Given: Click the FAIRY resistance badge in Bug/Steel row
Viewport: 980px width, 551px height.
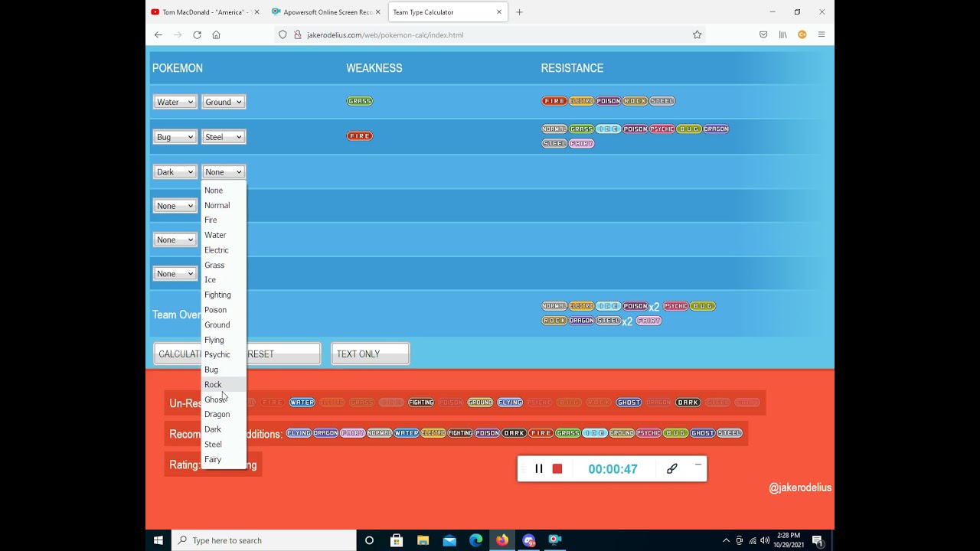Looking at the screenshot, I should click(x=581, y=143).
